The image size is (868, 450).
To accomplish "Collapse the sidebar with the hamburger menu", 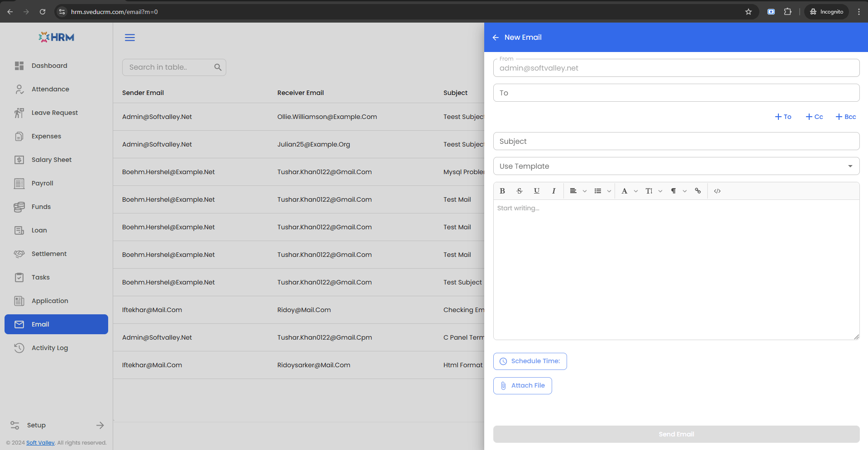I will point(130,38).
